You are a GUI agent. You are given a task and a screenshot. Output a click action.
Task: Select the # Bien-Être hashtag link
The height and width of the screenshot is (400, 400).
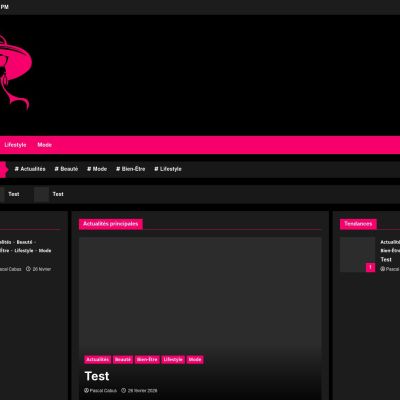[x=131, y=169]
